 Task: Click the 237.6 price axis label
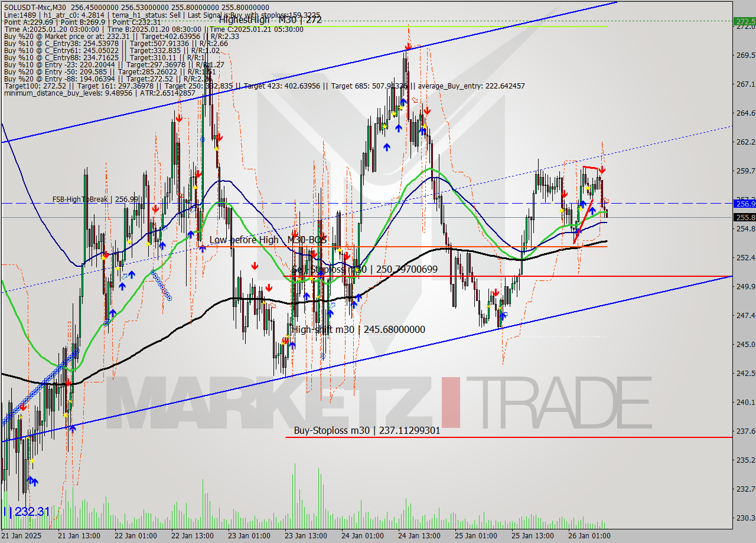tap(745, 431)
